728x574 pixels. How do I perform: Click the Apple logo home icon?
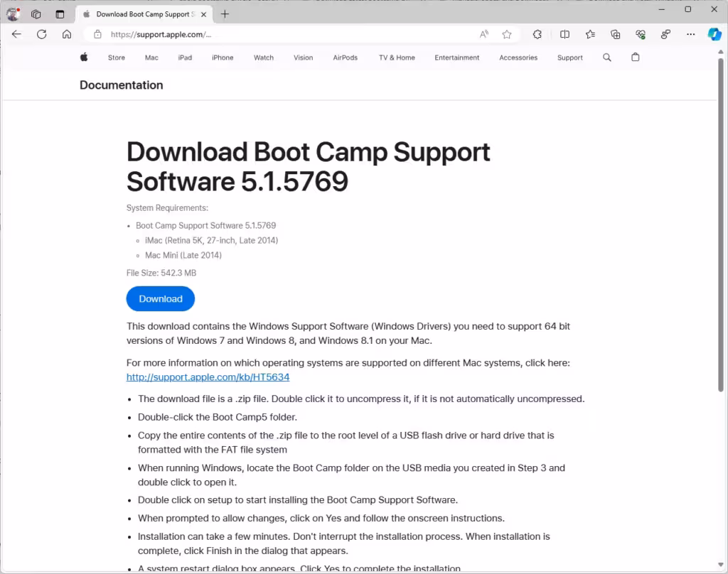[x=84, y=57]
